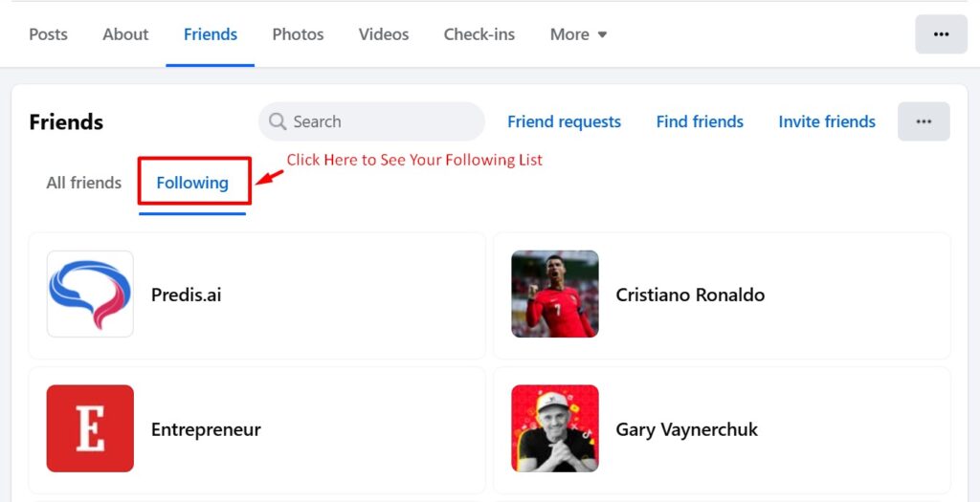Open Invite friends link
This screenshot has height=502, width=980.
tap(827, 121)
